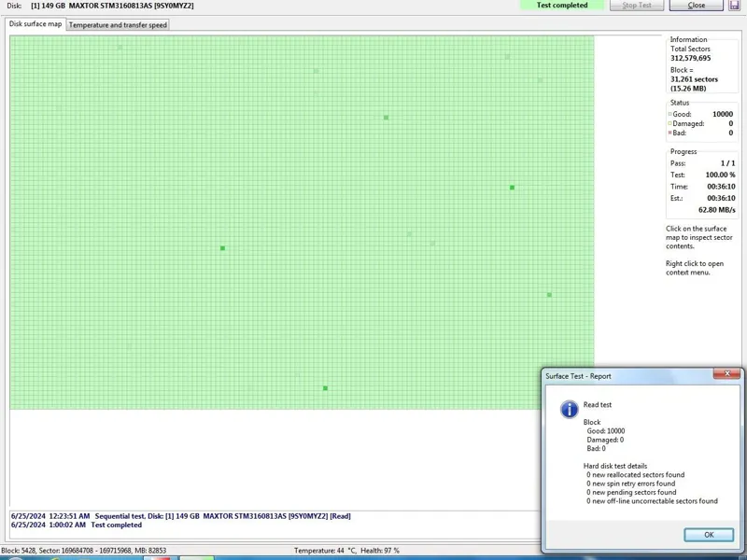Click the save report floppy disk icon
The height and width of the screenshot is (560, 747).
coord(734,6)
